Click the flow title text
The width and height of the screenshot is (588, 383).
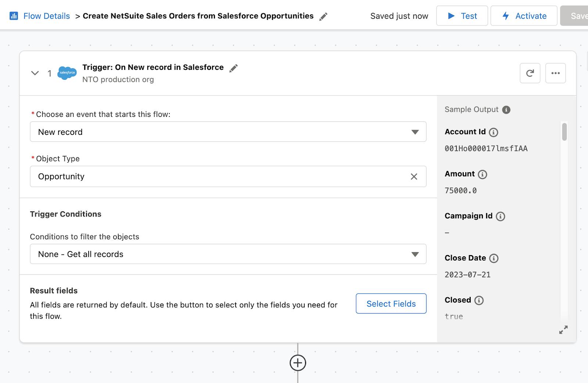(198, 16)
